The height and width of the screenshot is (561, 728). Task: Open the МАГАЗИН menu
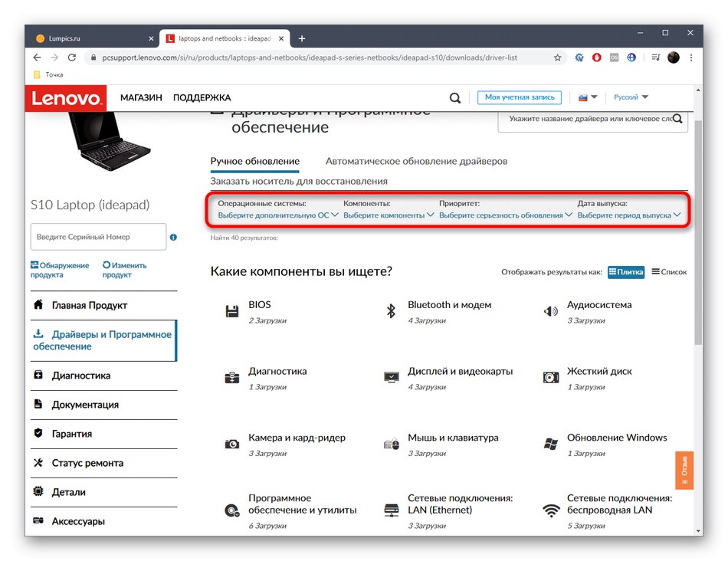pyautogui.click(x=141, y=98)
